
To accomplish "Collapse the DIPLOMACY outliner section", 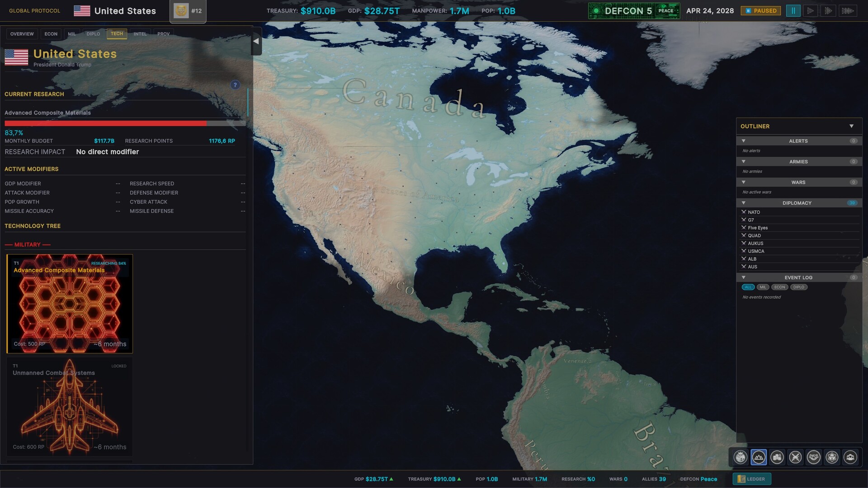I will 744,203.
